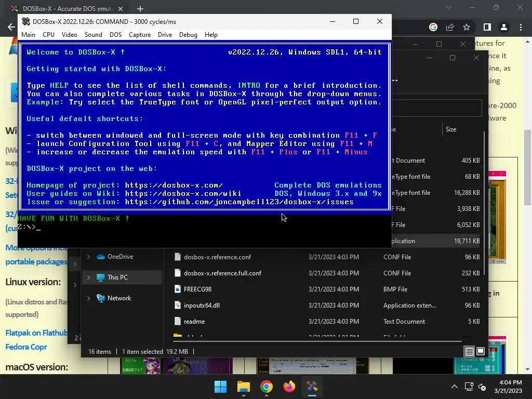532x399 pixels.
Task: Select OneDrive in the navigation pane
Action: coord(120,257)
